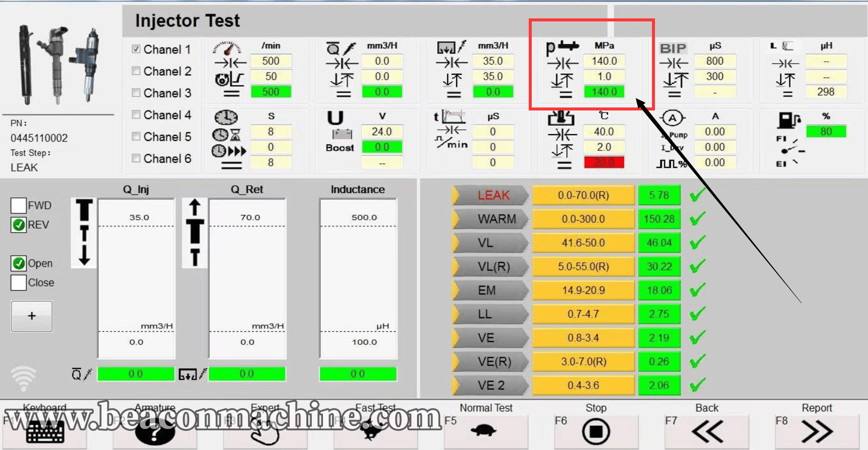The image size is (868, 450).
Task: Click the ammeter A current icon
Action: [672, 118]
